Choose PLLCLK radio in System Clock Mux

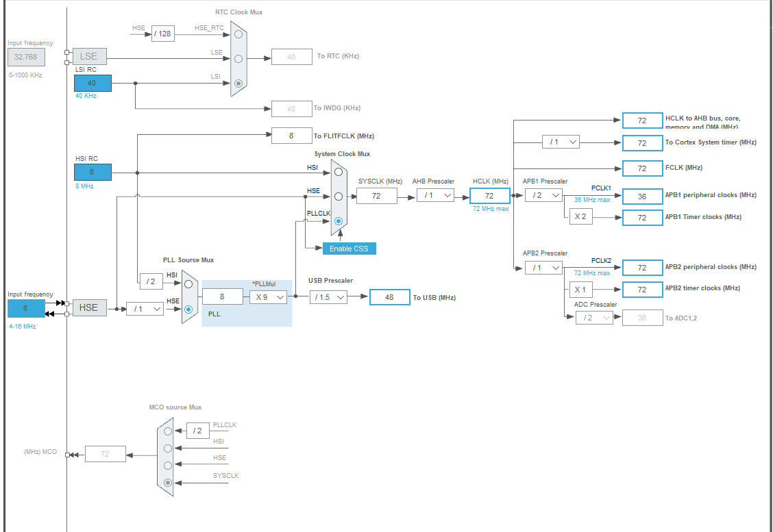[x=339, y=221]
